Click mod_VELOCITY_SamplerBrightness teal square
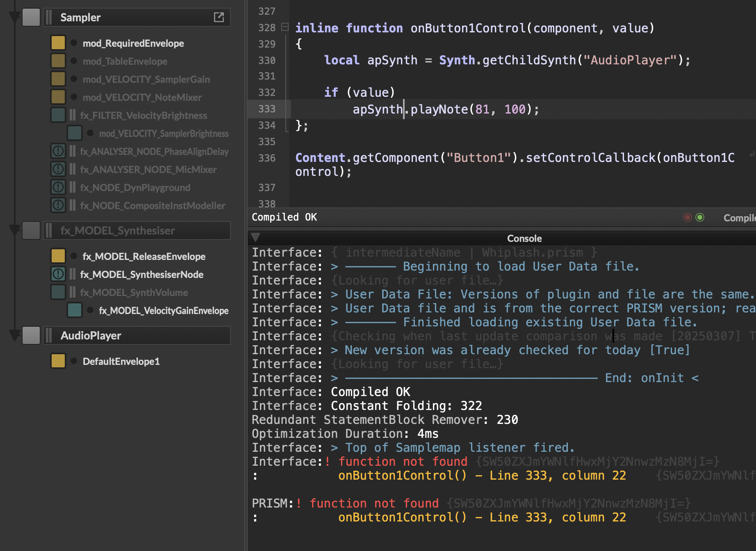 (x=75, y=133)
